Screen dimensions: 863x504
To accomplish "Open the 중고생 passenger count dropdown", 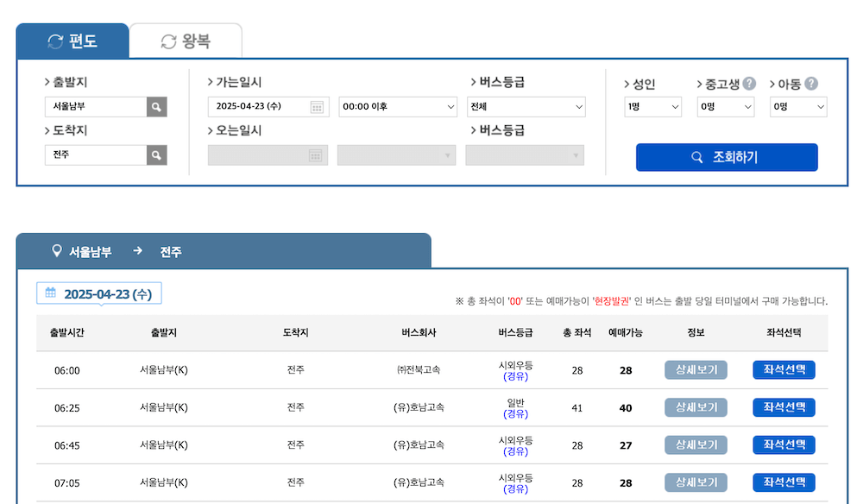I will [726, 107].
